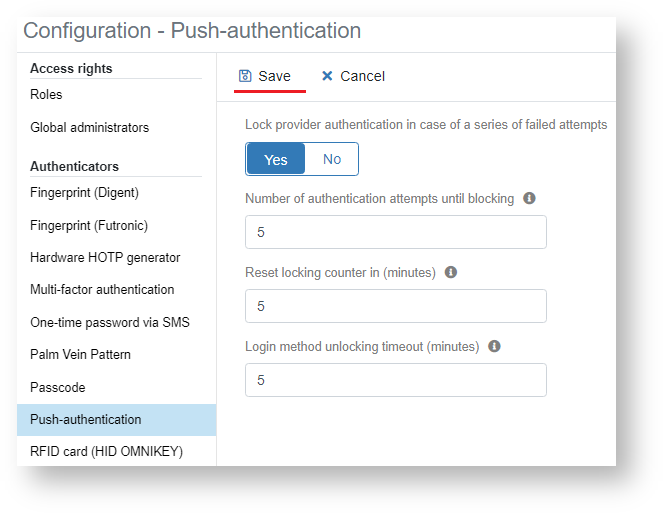Click info icon next to Reset locking counter
The width and height of the screenshot is (664, 514).
click(x=451, y=272)
